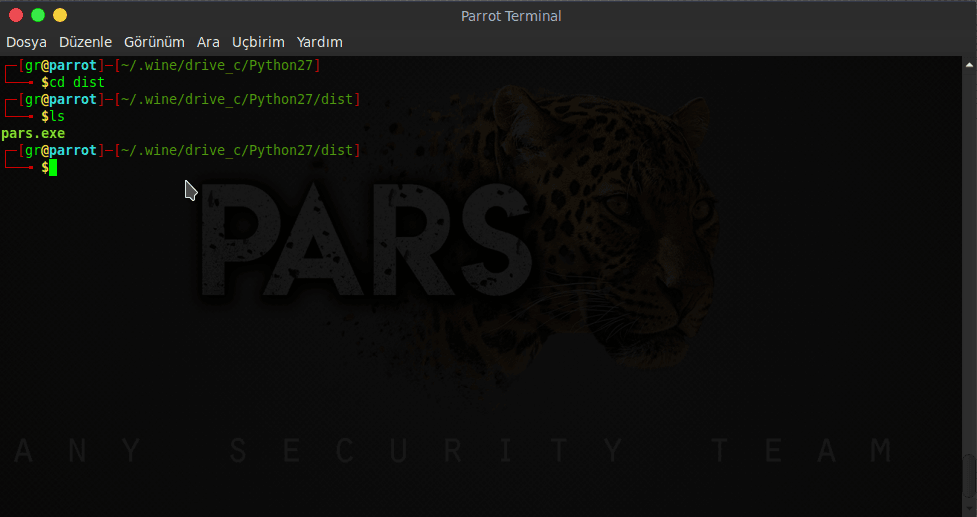Click the green terminal cursor block
The width and height of the screenshot is (977, 517).
pyautogui.click(x=53, y=168)
